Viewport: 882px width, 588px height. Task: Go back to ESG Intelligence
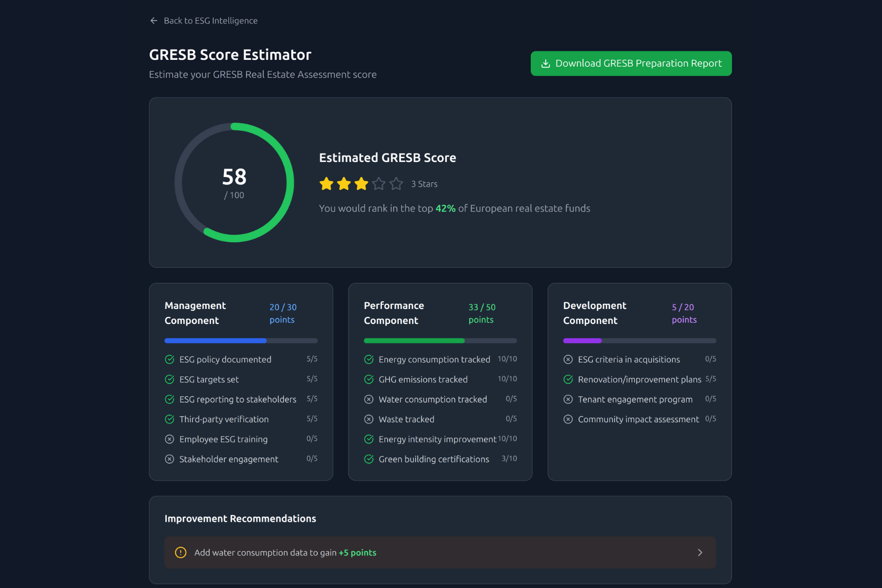(x=210, y=21)
